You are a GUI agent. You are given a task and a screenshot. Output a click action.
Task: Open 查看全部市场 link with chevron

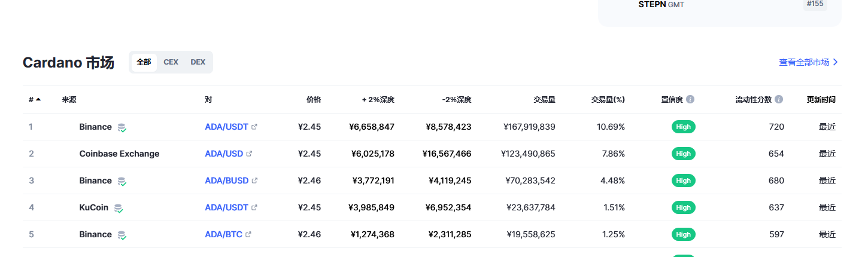(808, 62)
